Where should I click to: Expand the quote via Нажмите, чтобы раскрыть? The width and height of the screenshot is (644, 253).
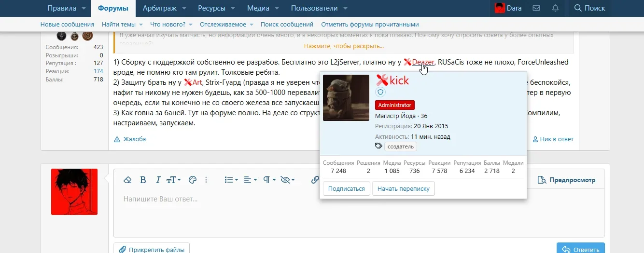(x=344, y=46)
